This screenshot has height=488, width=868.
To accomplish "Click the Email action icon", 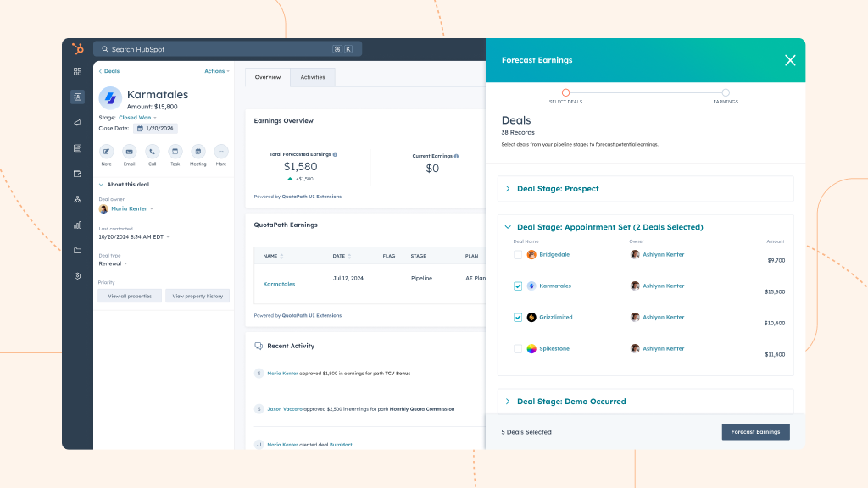I will click(129, 152).
